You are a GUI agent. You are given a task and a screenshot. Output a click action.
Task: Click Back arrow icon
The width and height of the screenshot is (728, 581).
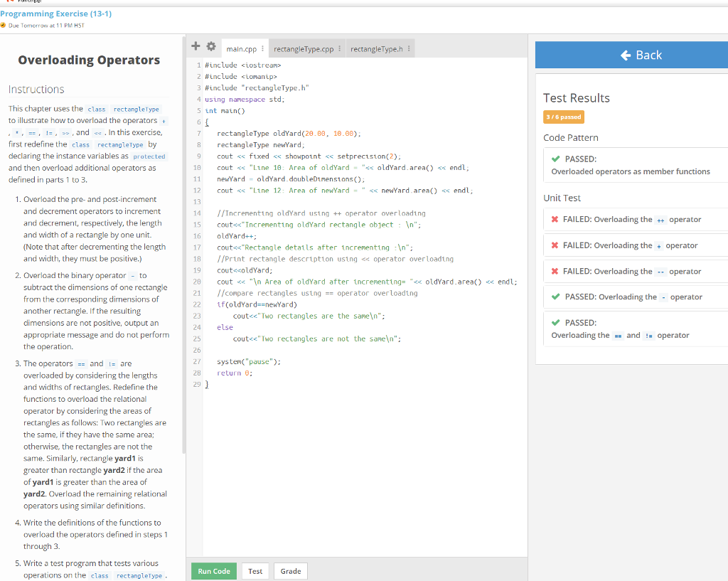[626, 55]
